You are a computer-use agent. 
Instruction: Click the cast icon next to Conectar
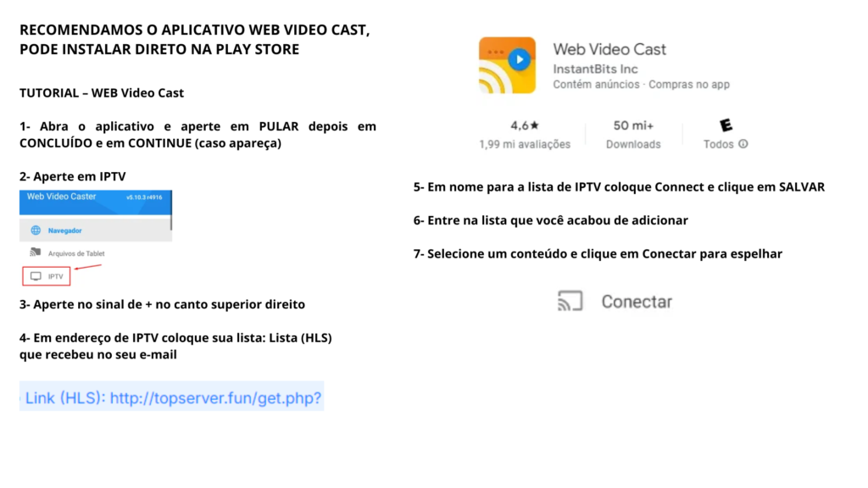click(x=570, y=301)
